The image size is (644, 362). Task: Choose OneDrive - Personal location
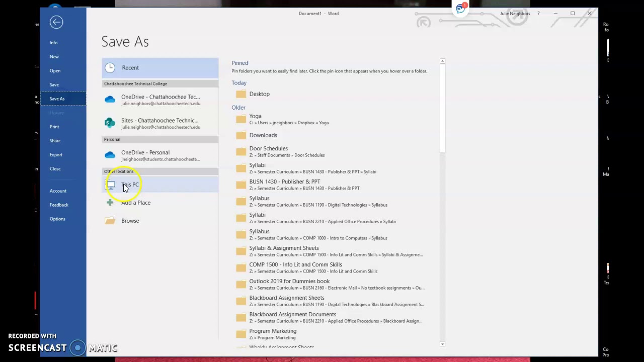(x=160, y=155)
